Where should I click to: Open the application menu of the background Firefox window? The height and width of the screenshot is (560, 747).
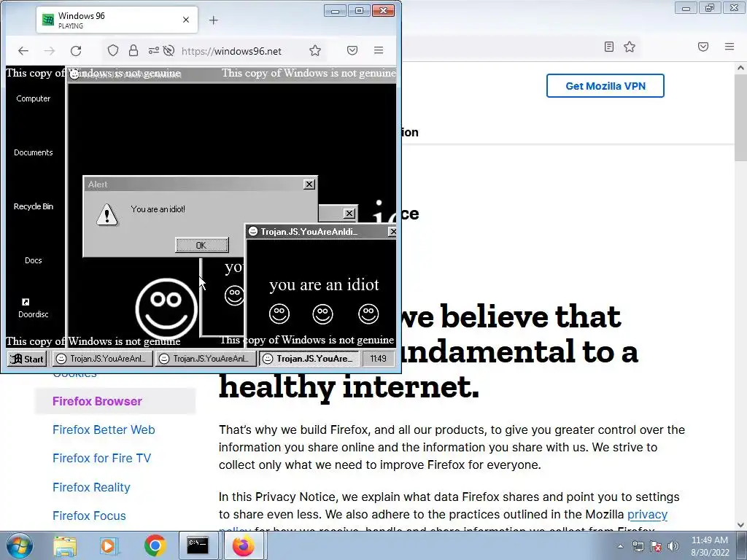[x=729, y=47]
